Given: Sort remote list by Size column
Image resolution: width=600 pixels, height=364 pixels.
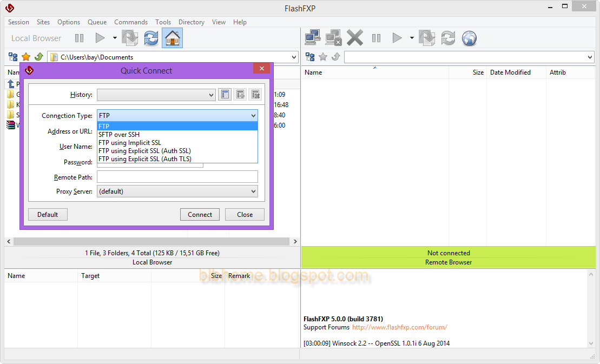Looking at the screenshot, I should [x=467, y=72].
